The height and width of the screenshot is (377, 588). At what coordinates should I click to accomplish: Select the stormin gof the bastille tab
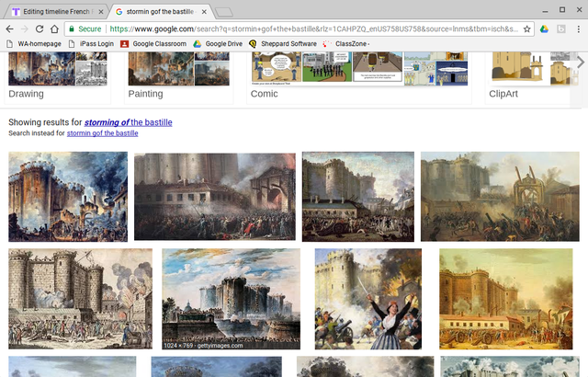[160, 12]
